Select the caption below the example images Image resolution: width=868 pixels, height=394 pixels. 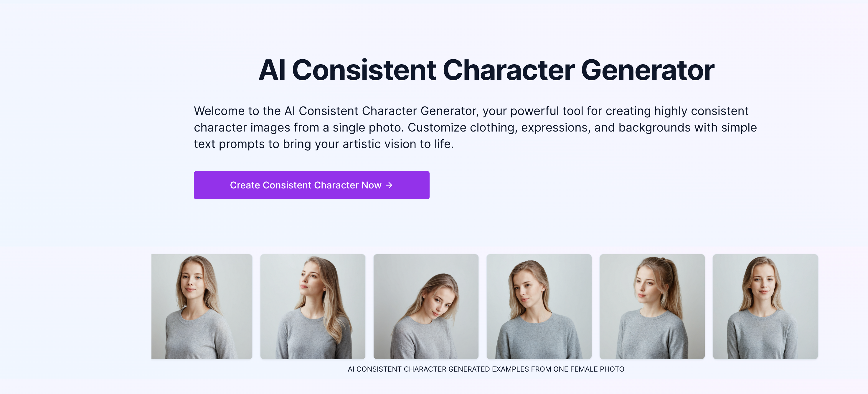click(x=486, y=369)
